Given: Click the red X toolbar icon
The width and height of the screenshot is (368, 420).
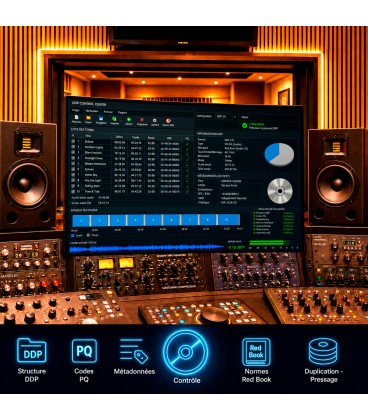Looking at the screenshot, I should pos(142,120).
